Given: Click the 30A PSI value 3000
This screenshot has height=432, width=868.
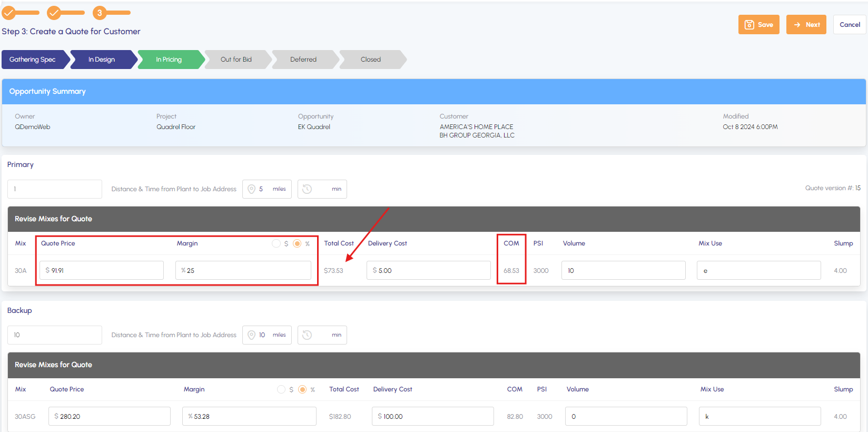Looking at the screenshot, I should (541, 271).
